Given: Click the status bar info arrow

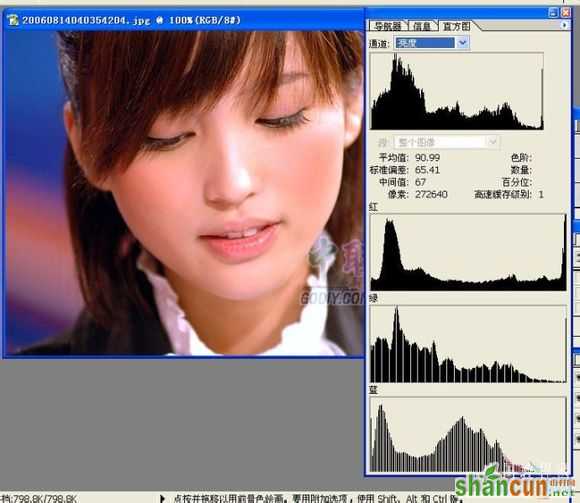Looking at the screenshot, I should (x=162, y=498).
